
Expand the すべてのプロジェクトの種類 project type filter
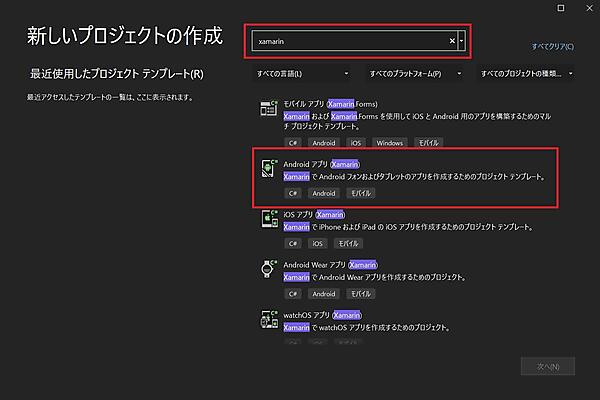[526, 74]
